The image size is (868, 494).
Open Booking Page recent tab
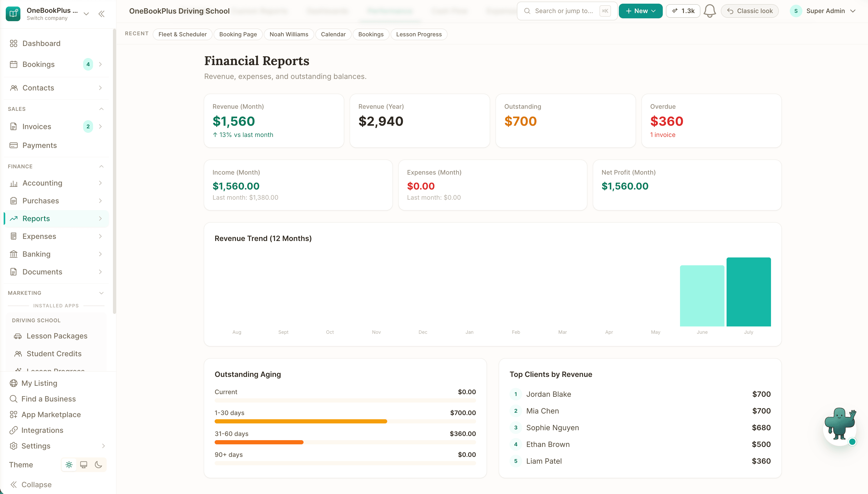click(x=238, y=34)
